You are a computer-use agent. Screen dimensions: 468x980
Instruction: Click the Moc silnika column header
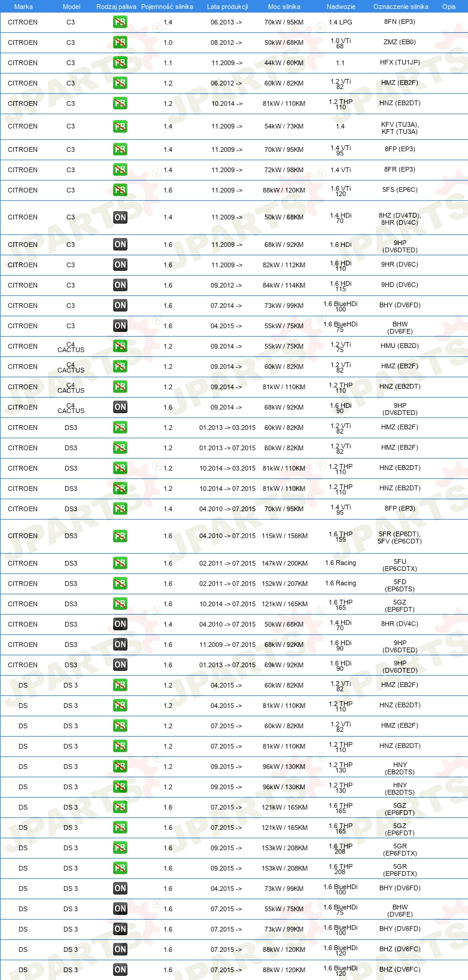coord(284,7)
